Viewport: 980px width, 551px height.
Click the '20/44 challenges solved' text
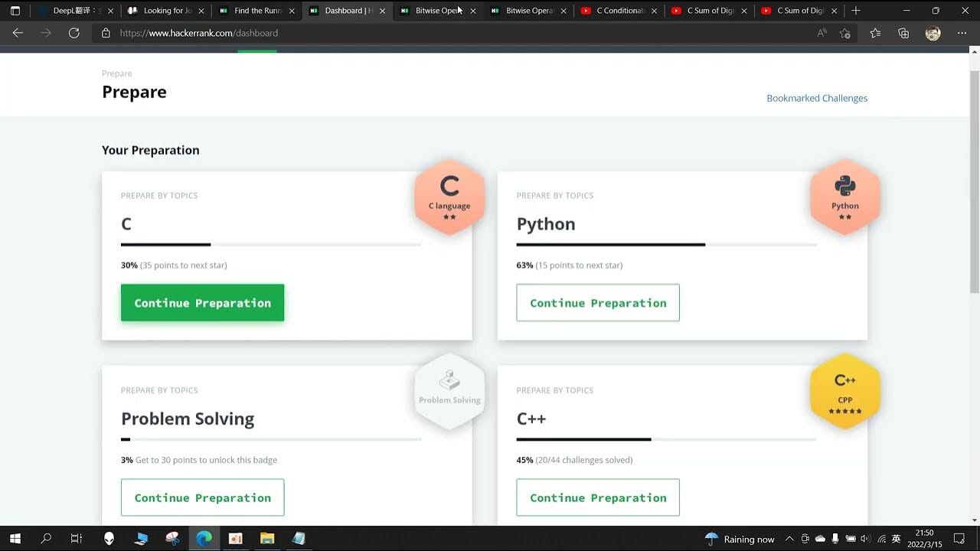pos(584,460)
